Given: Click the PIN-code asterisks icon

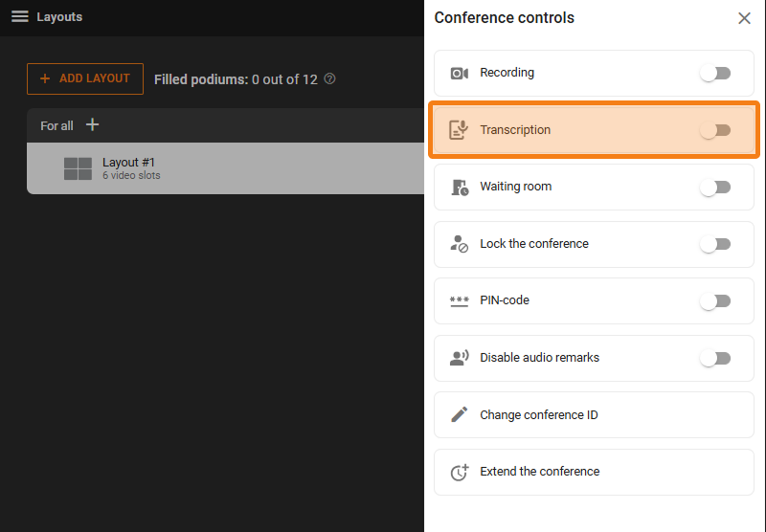Looking at the screenshot, I should [x=460, y=301].
